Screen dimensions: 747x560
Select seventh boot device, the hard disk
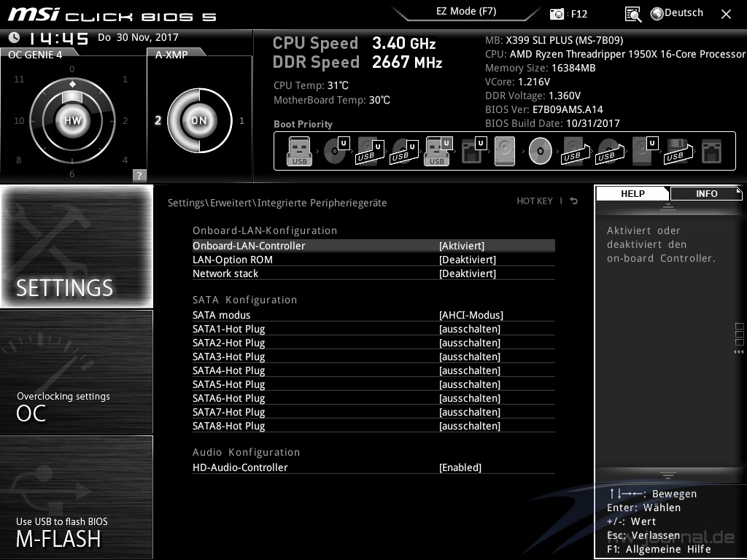[505, 151]
